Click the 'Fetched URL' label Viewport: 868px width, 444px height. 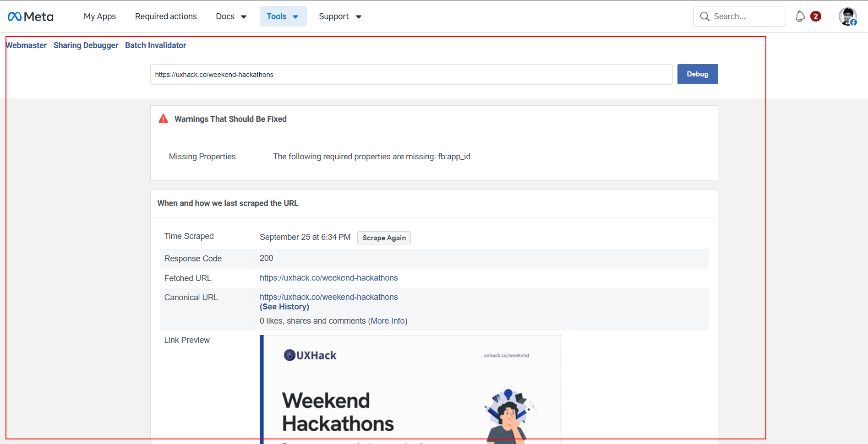point(188,278)
